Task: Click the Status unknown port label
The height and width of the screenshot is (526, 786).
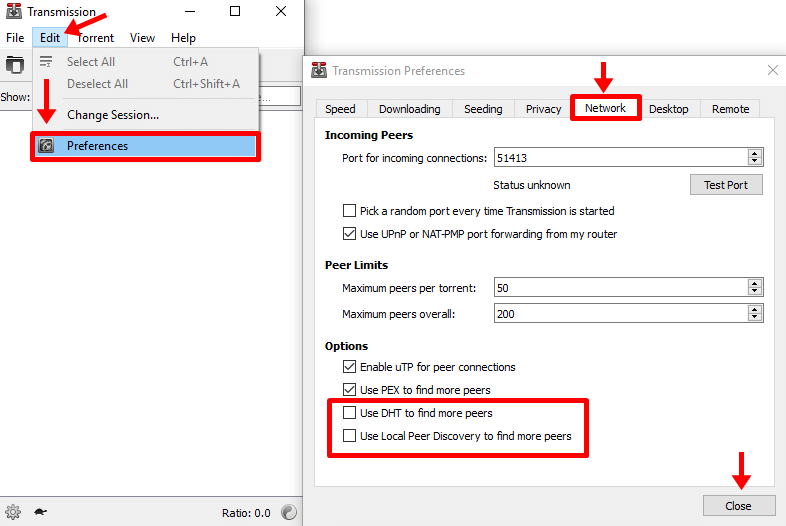Action: pyautogui.click(x=531, y=185)
